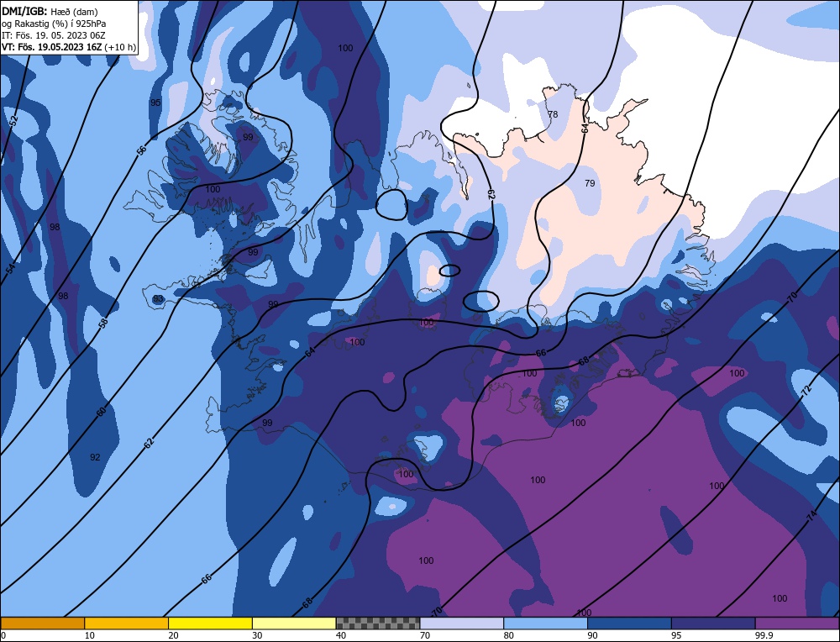Click the humidity value '79' on the map

coord(590,183)
